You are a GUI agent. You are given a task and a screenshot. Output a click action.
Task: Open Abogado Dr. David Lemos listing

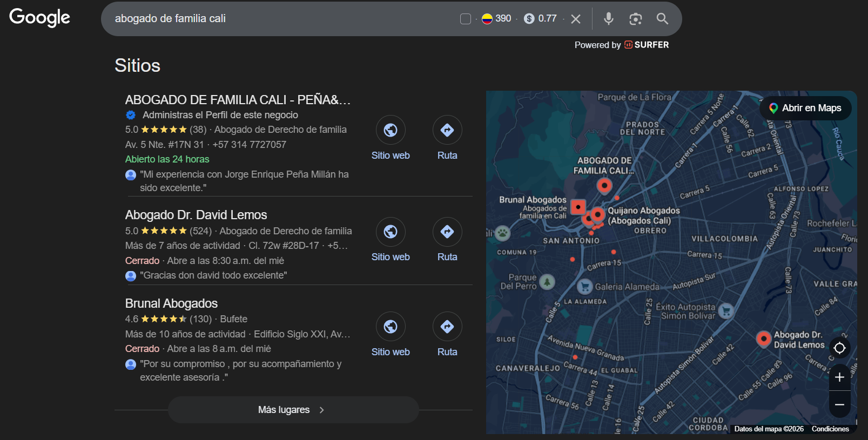click(196, 215)
